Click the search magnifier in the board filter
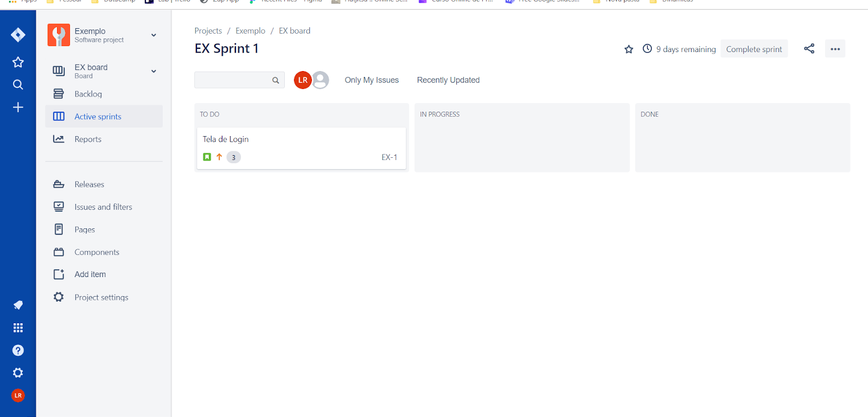 [276, 80]
